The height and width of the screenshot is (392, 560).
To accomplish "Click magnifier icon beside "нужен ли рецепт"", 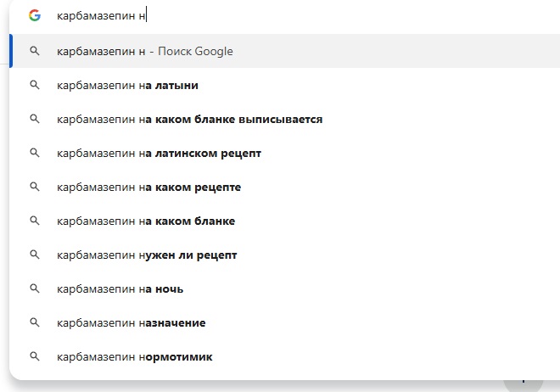I will coord(35,255).
